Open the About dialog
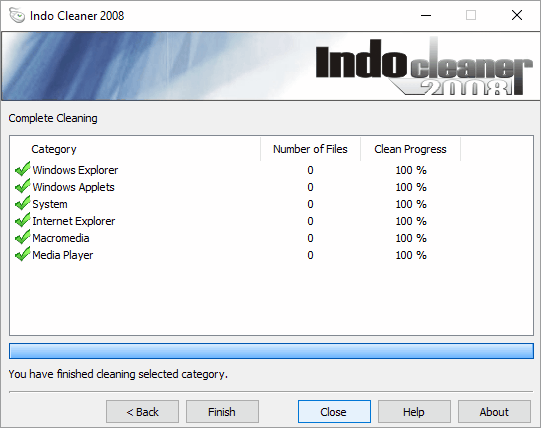This screenshot has width=541, height=428. tap(494, 411)
